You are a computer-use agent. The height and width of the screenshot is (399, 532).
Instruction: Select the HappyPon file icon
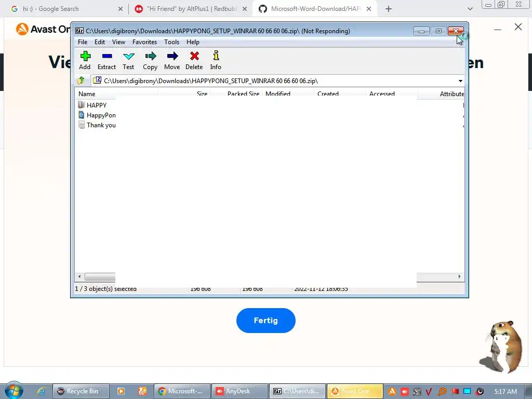click(81, 115)
